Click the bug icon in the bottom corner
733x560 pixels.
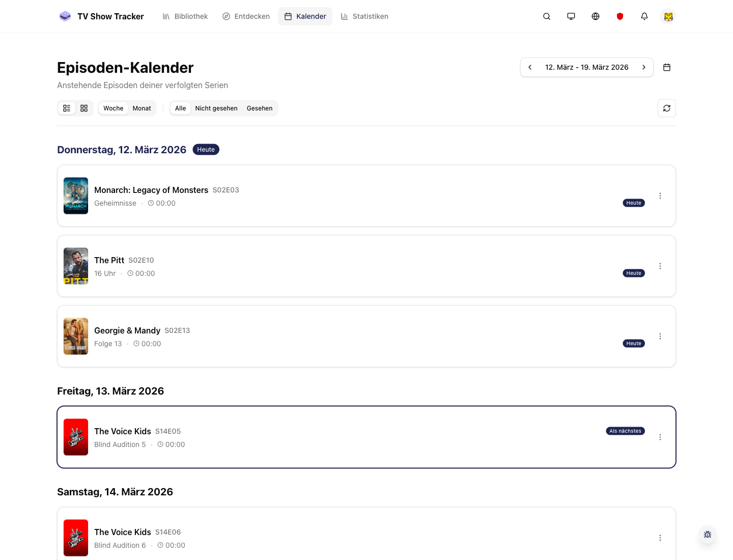coord(707,535)
